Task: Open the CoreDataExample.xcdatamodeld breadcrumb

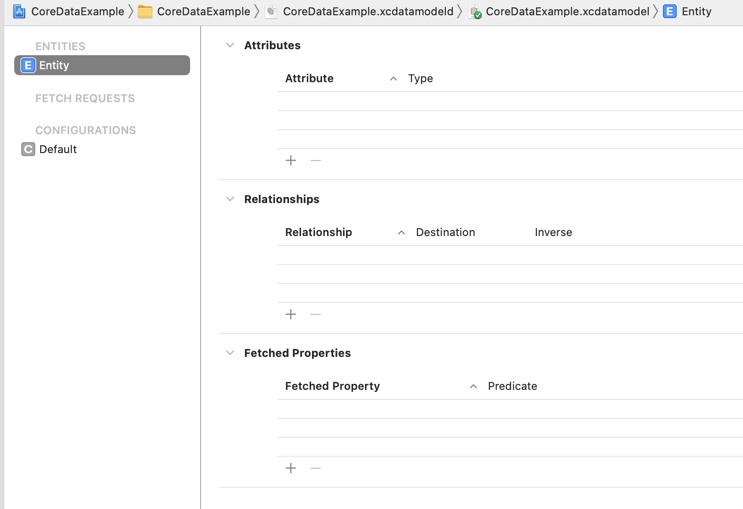Action: (x=367, y=11)
